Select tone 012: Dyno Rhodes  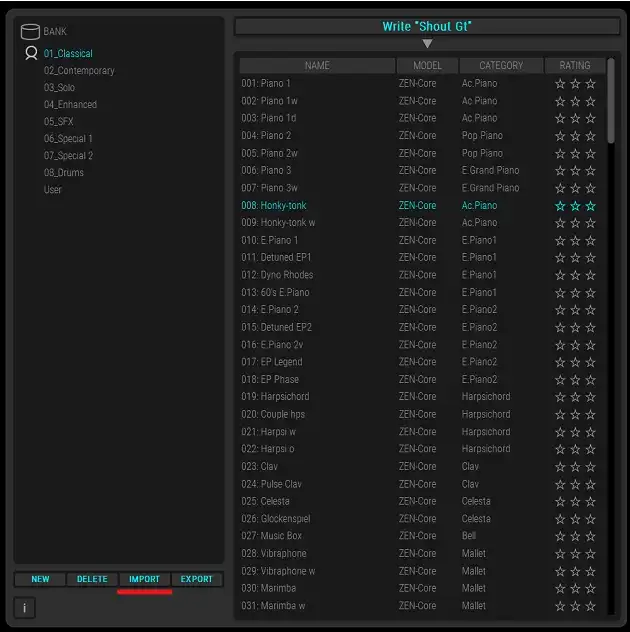[x=277, y=275]
